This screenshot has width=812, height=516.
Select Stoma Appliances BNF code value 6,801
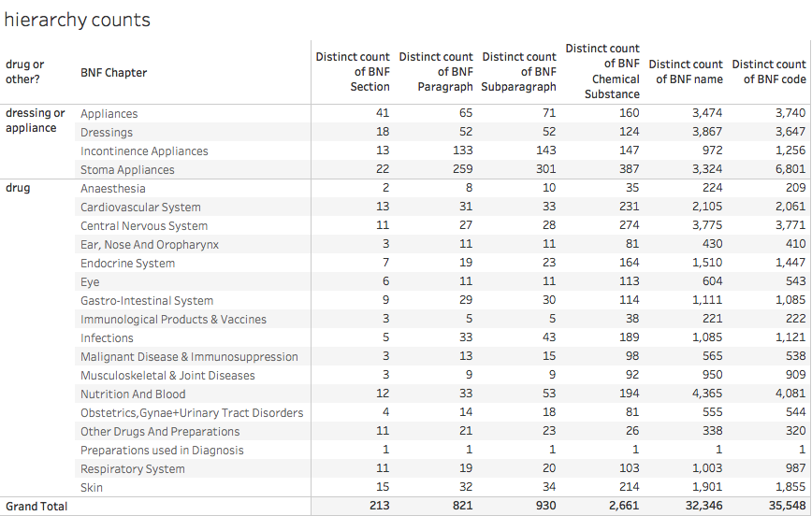[790, 168]
